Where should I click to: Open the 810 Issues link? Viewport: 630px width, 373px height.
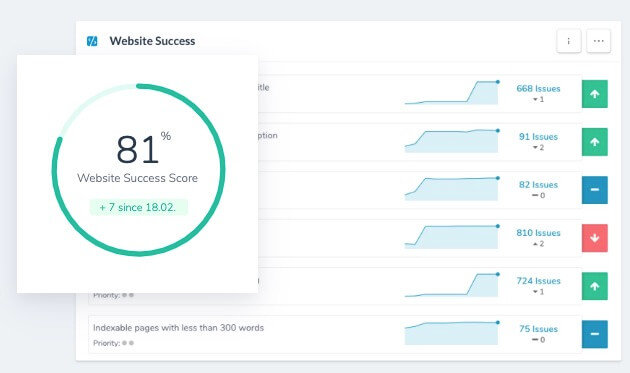tap(538, 233)
